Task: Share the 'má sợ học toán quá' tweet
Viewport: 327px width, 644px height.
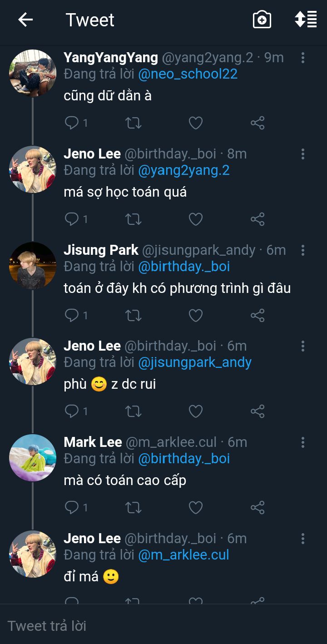Action: pyautogui.click(x=258, y=219)
